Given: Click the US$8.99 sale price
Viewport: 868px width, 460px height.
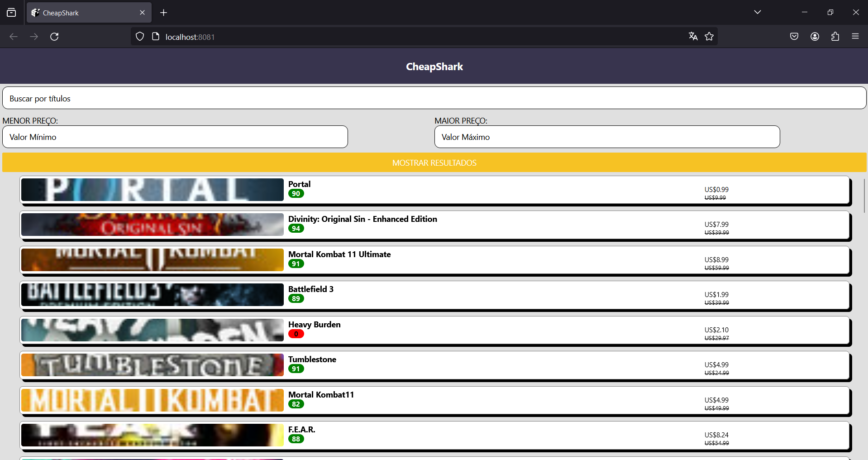Looking at the screenshot, I should click(716, 259).
